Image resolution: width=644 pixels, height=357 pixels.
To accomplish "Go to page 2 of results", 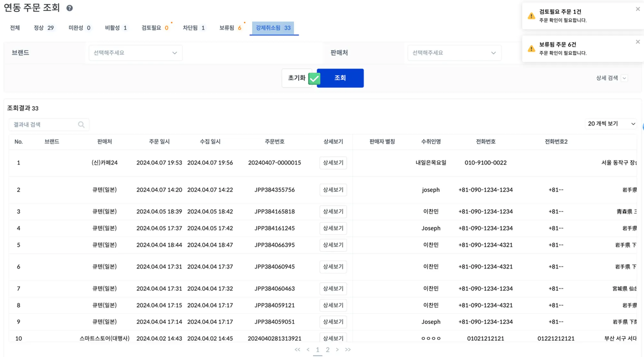I will 327,350.
